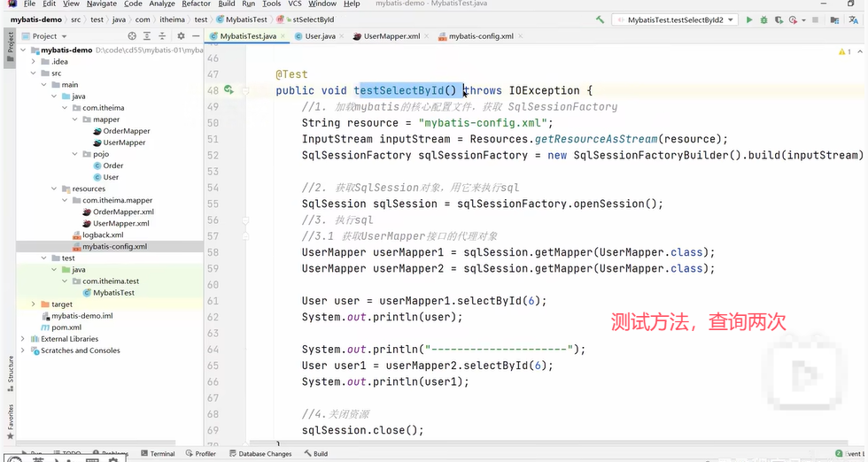This screenshot has height=462, width=868.
Task: Toggle the Structure side tool window button
Action: (x=10, y=373)
